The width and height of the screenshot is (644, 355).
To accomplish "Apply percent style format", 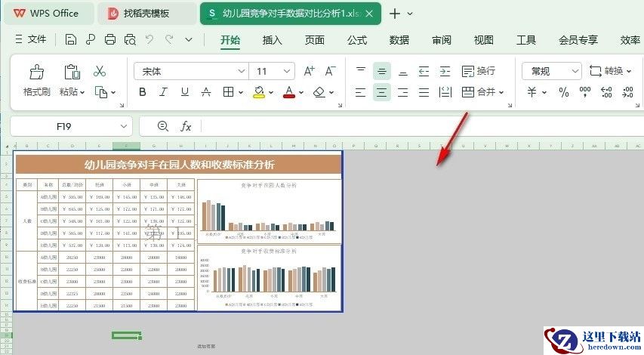I will tap(564, 92).
